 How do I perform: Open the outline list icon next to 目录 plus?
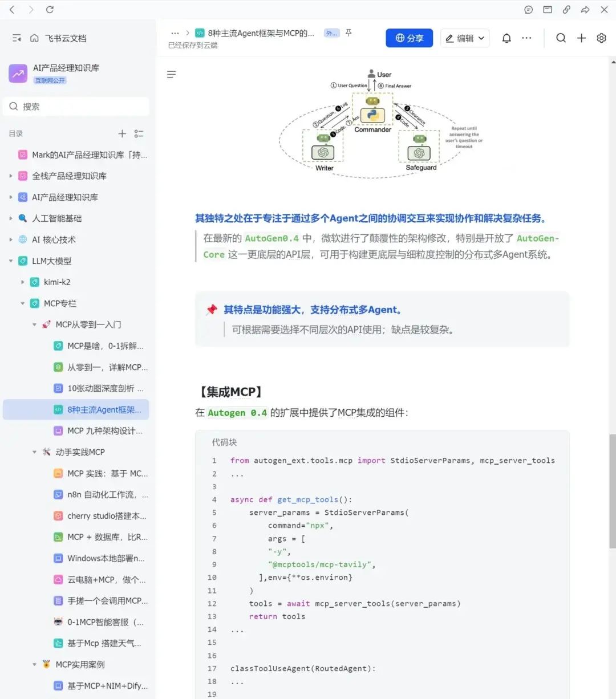click(x=139, y=133)
